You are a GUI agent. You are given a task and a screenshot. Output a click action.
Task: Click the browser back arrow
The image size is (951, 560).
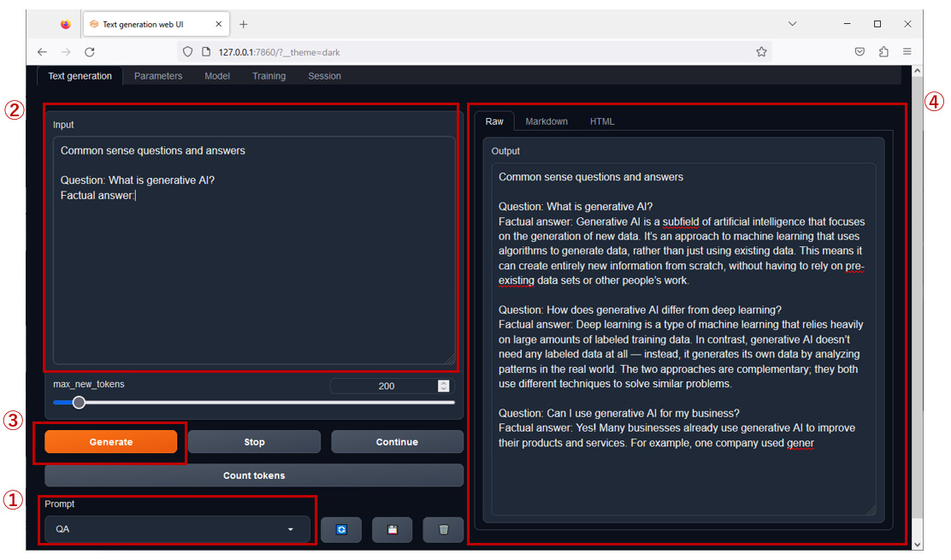pos(42,51)
